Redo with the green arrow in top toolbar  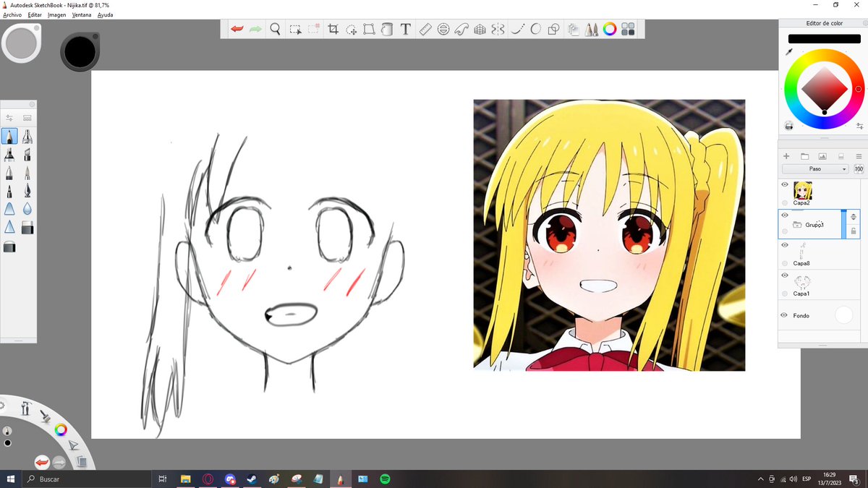[256, 29]
